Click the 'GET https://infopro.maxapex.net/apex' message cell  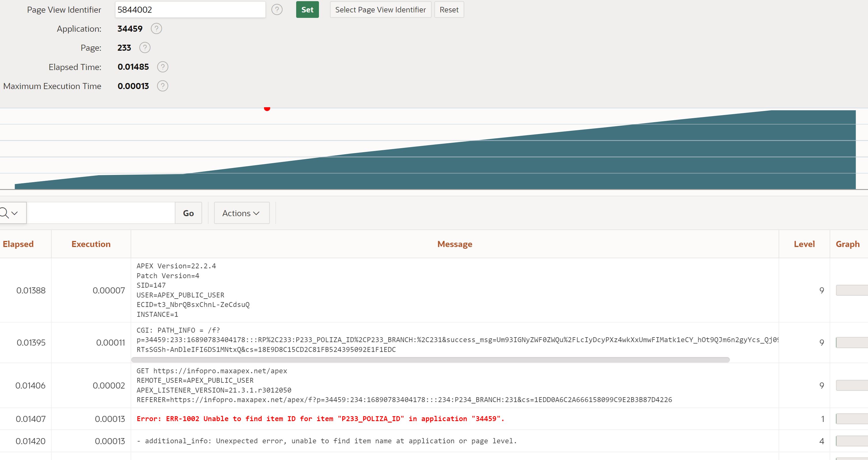tap(454, 385)
